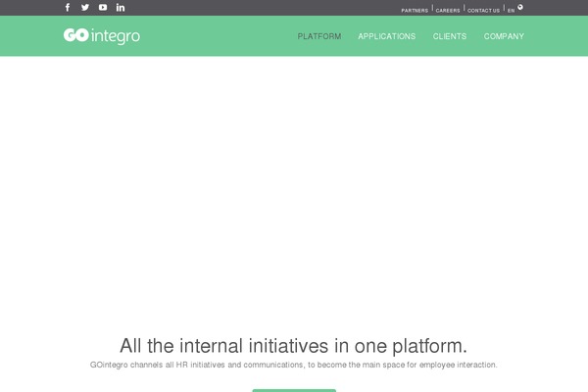The height and width of the screenshot is (392, 588).
Task: Open the Facebook social icon
Action: tap(68, 8)
